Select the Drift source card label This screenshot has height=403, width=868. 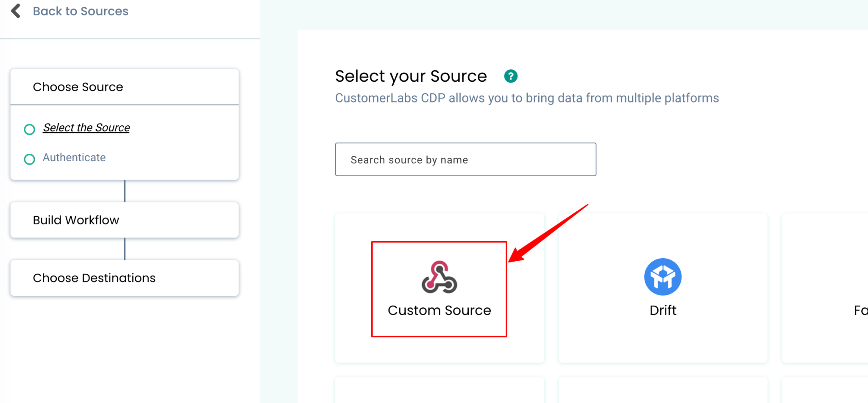(663, 310)
